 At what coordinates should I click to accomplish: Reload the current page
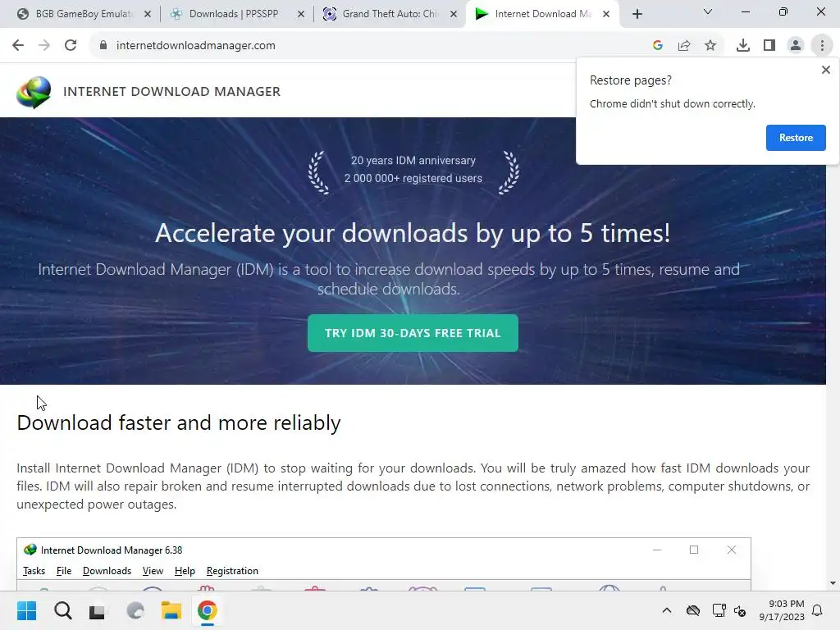71,45
